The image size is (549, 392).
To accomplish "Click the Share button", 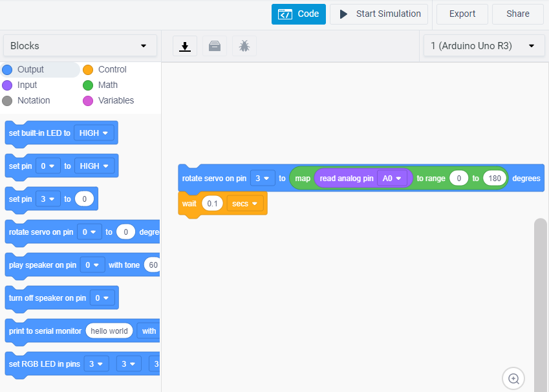I will coord(518,14).
